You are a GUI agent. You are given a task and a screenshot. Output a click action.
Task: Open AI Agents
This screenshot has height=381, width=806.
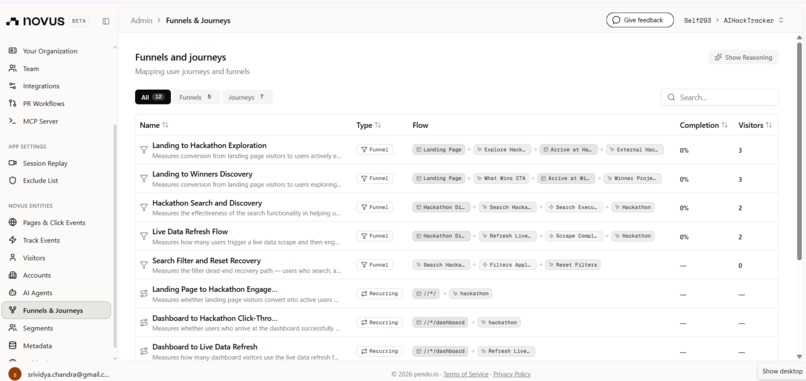(38, 293)
